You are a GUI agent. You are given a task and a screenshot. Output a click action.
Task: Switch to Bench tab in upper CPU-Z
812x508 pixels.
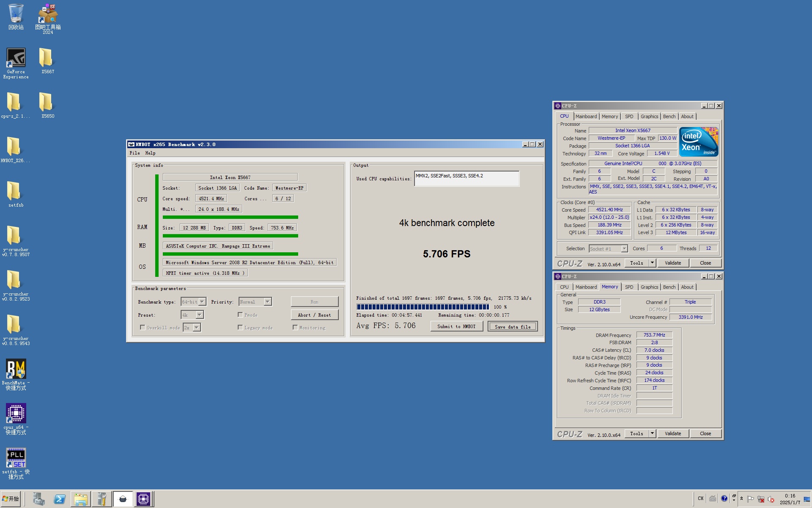coord(669,116)
